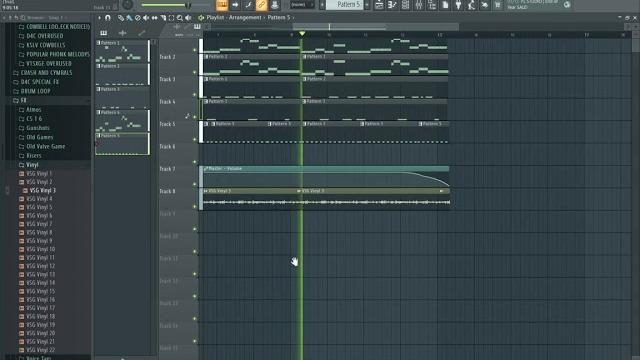This screenshot has height=360, width=640.
Task: Click the Master volume automation clip
Action: [326, 176]
